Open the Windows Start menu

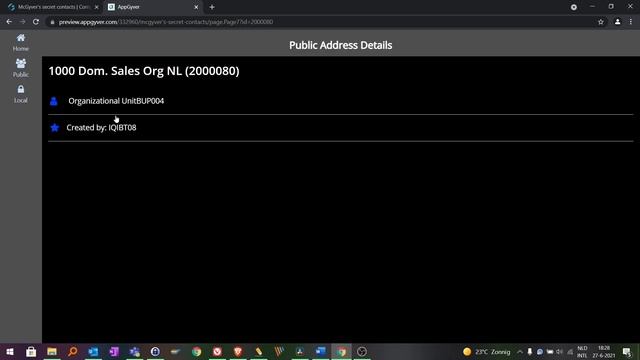pyautogui.click(x=10, y=351)
